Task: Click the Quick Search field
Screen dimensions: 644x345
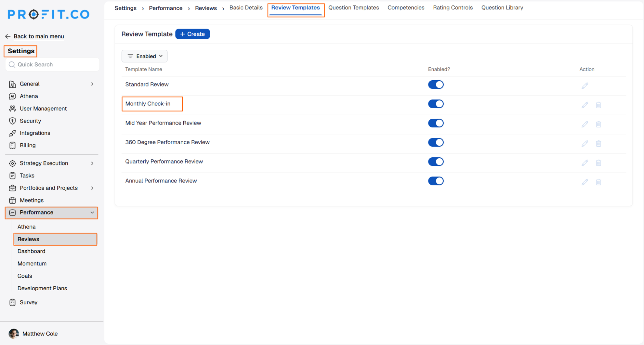Action: (x=52, y=64)
